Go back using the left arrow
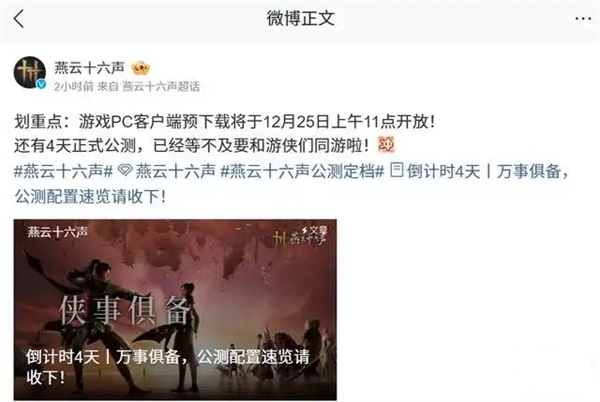 [x=18, y=18]
